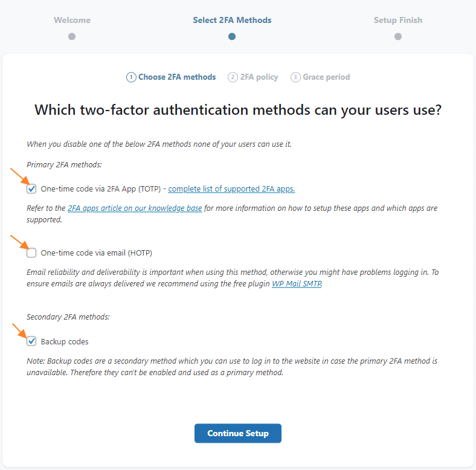Go to the Welcome step label
The width and height of the screenshot is (476, 470).
(x=72, y=20)
